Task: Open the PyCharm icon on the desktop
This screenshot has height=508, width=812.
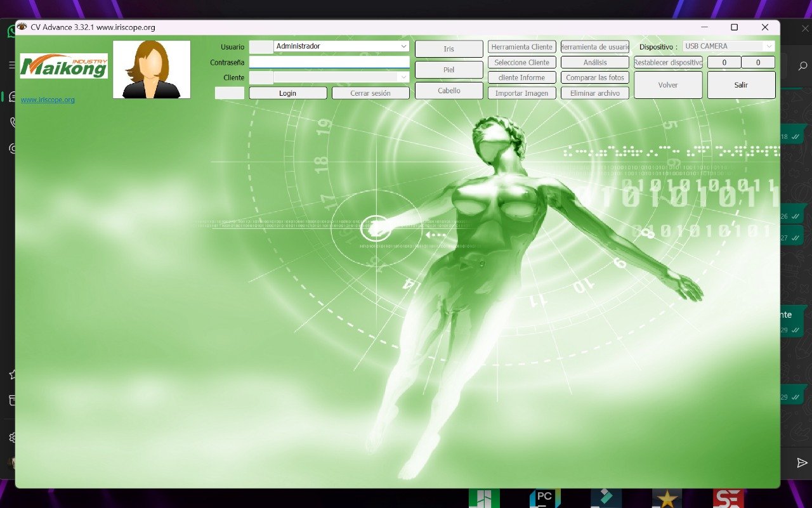Action: tap(544, 498)
